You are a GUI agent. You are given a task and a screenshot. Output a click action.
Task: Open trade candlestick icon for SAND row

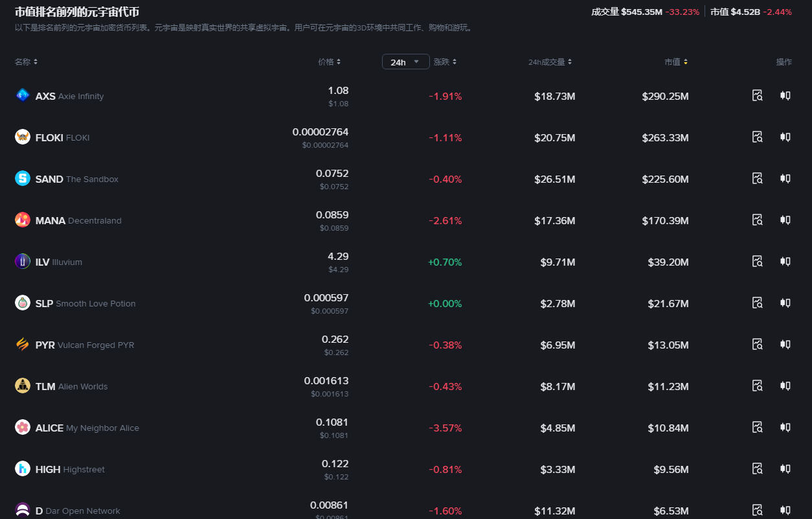click(785, 178)
